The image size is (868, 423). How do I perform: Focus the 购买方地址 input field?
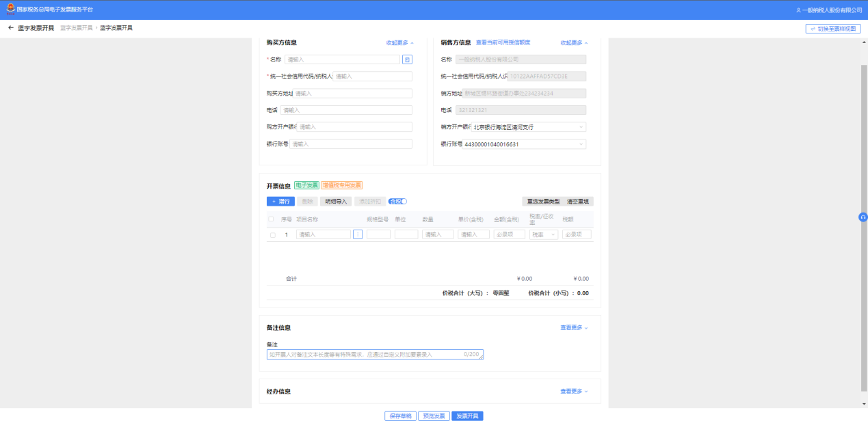click(x=352, y=94)
